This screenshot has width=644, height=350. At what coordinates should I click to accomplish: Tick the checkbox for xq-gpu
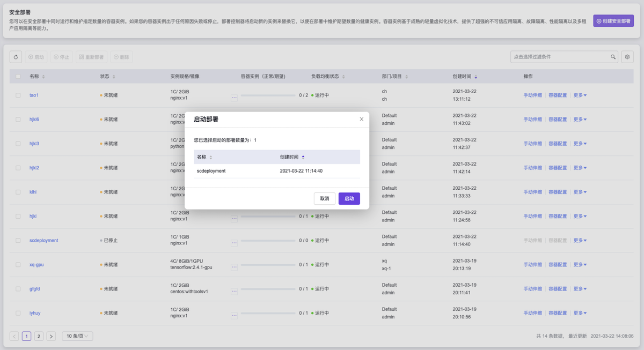[18, 265]
